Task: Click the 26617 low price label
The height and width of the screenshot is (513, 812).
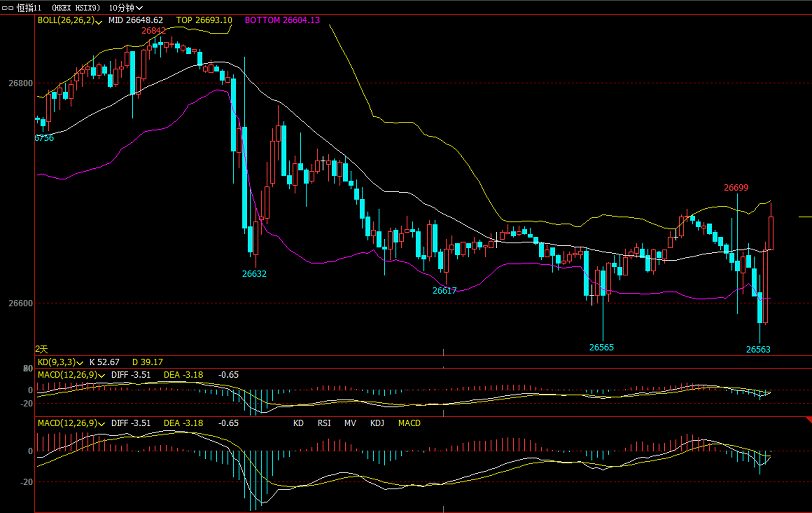Action: coord(444,290)
